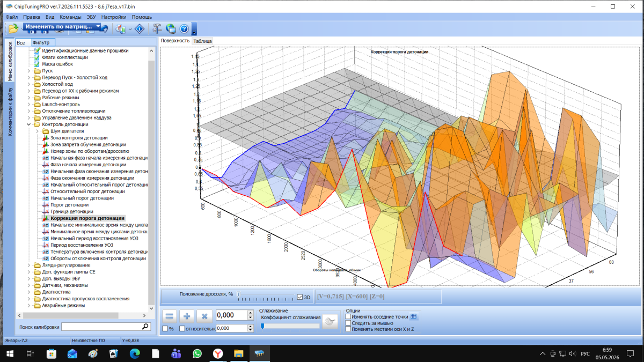Expand the Рабочие режимы folder
The image size is (644, 362).
tap(29, 98)
